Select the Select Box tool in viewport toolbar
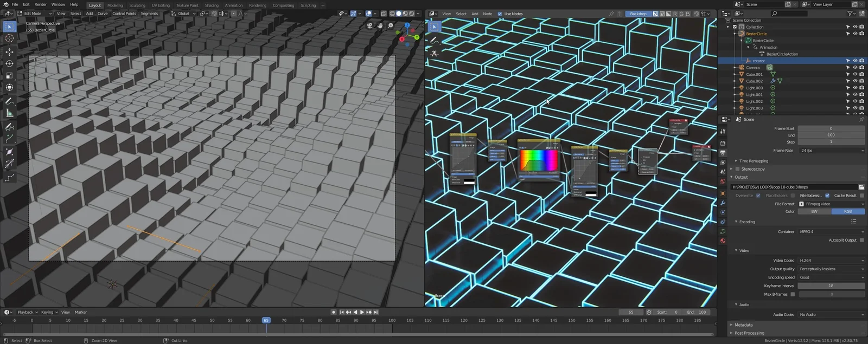The width and height of the screenshot is (868, 344). point(9,27)
